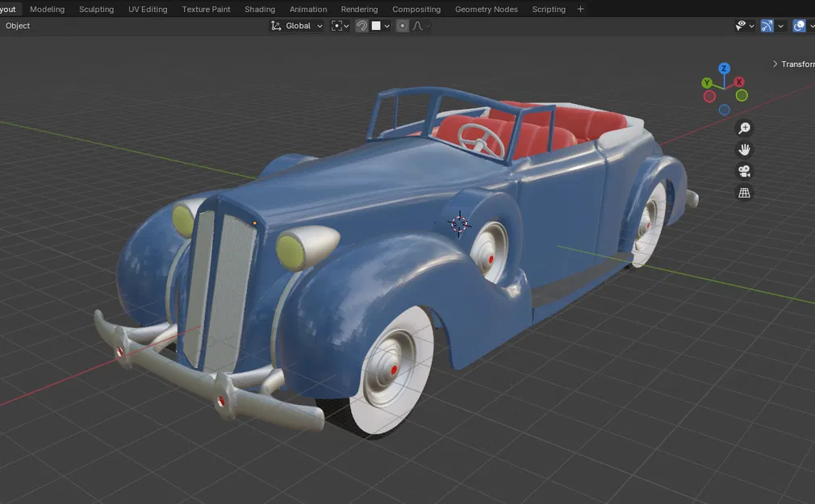Enable proportional editing with the circle icon
The height and width of the screenshot is (504, 815).
coord(402,25)
